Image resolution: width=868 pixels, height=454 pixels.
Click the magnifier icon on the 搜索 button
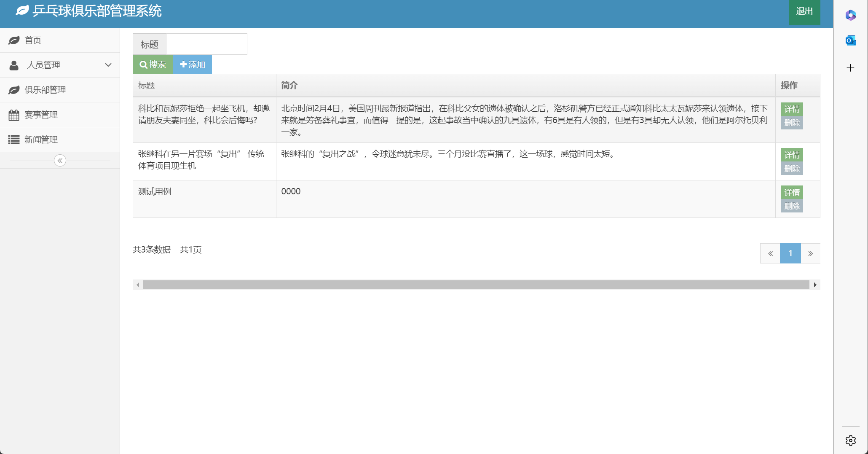click(x=144, y=64)
